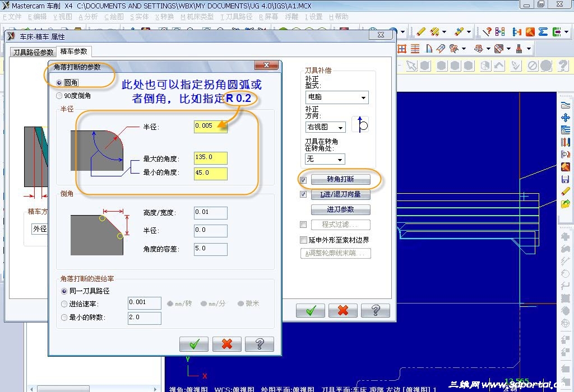The width and height of the screenshot is (574, 392).
Task: Click the 最大的角度 135.0 field
Action: pyautogui.click(x=211, y=158)
